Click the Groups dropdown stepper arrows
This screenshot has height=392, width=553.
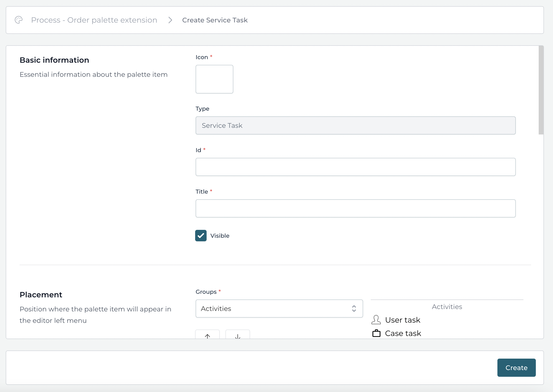tap(354, 309)
